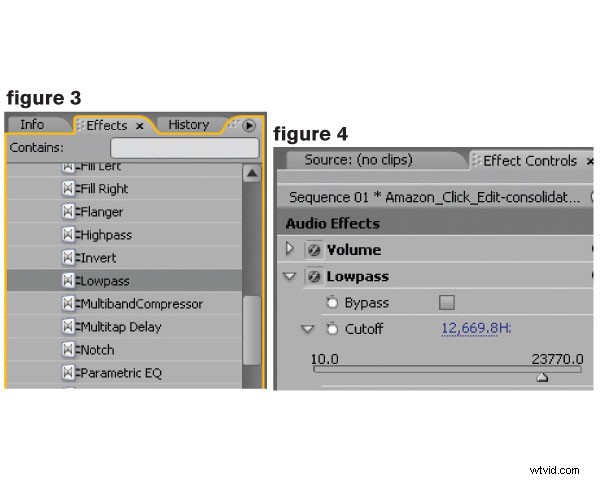Click the Cutoff value 12,669.8Hz

pyautogui.click(x=476, y=328)
